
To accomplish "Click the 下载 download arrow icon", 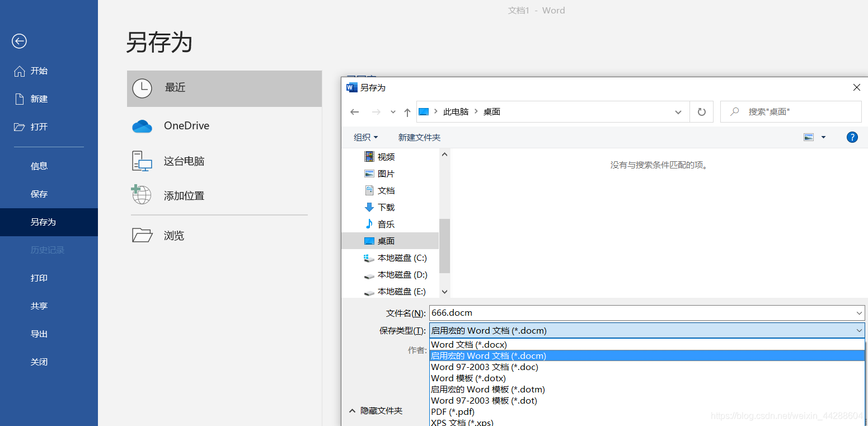I will (369, 207).
